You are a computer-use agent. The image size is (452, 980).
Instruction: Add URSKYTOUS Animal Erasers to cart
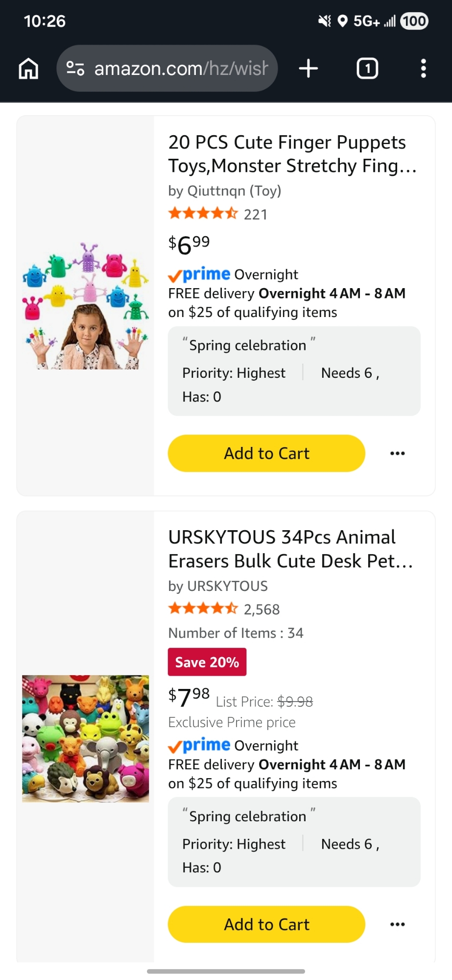[266, 925]
